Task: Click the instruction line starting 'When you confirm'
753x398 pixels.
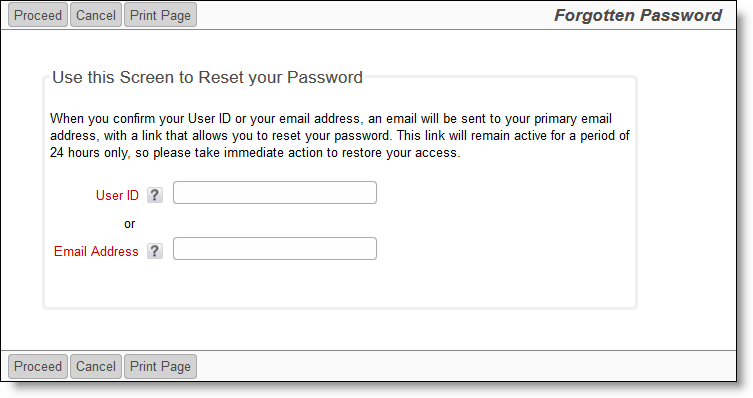Action: (x=331, y=119)
